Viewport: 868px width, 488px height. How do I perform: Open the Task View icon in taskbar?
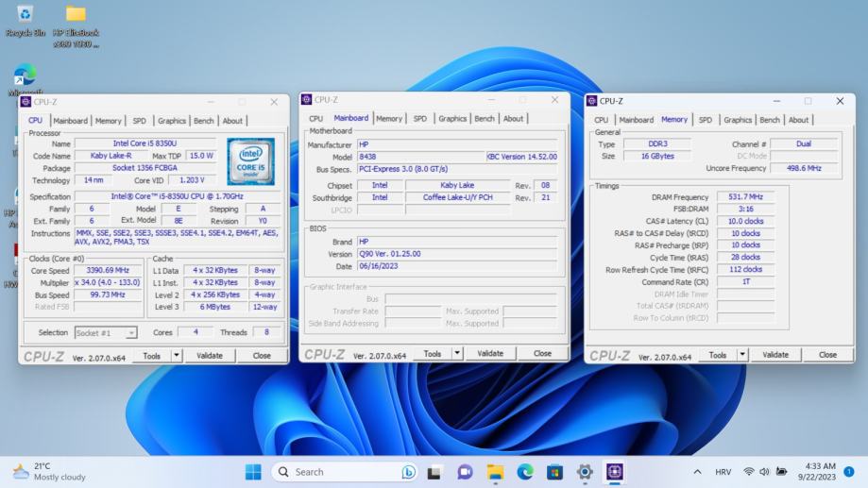pyautogui.click(x=434, y=472)
